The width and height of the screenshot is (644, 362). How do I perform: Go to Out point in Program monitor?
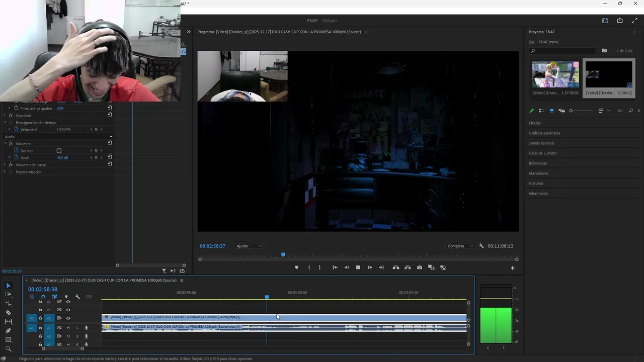tap(381, 267)
